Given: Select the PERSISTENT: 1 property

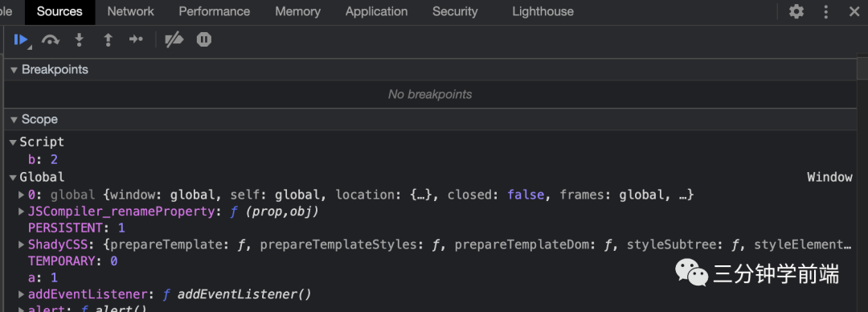Looking at the screenshot, I should click(x=76, y=228).
